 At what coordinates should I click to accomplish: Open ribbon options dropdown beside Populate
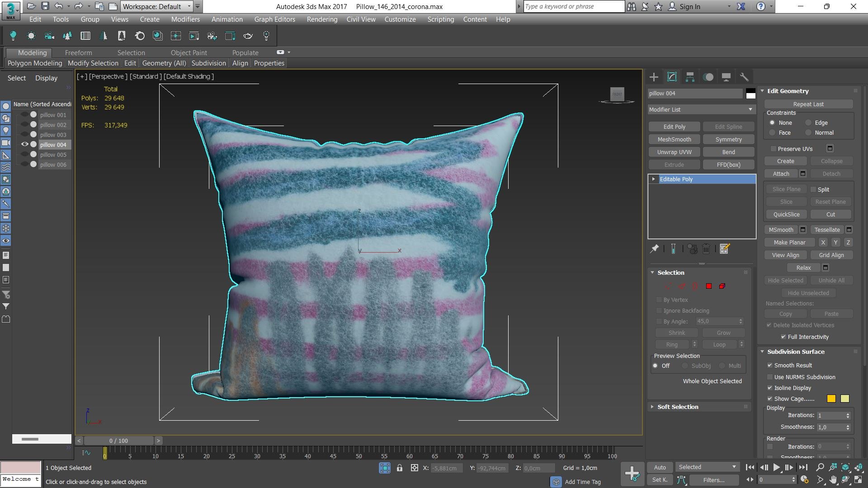point(288,52)
